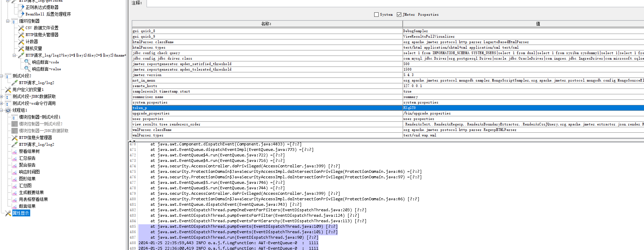Collapse the HTTP请求_log/log1 tree node
The height and width of the screenshot is (250, 644).
(14, 55)
